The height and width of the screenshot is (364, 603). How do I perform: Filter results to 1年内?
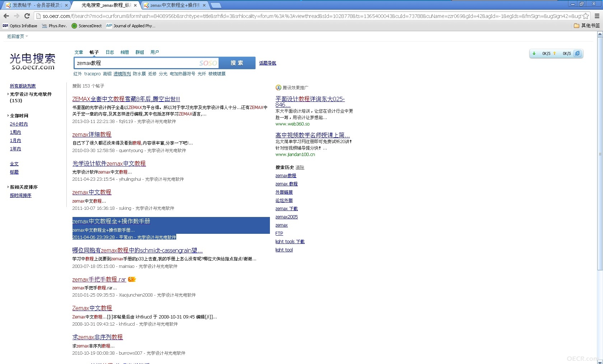15,149
